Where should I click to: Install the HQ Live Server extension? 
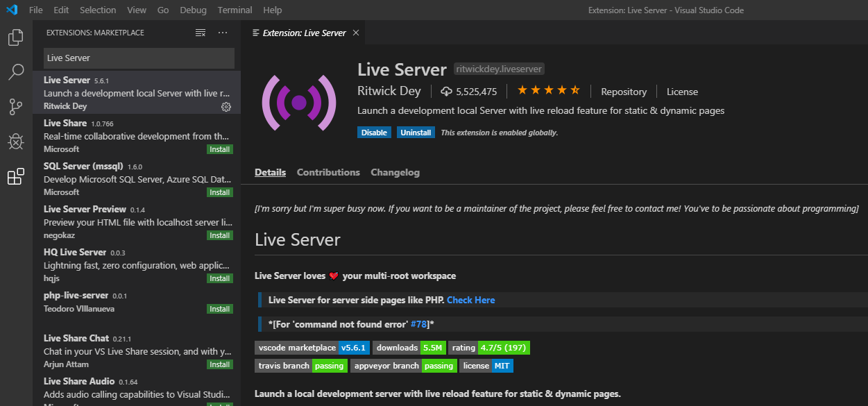point(220,278)
